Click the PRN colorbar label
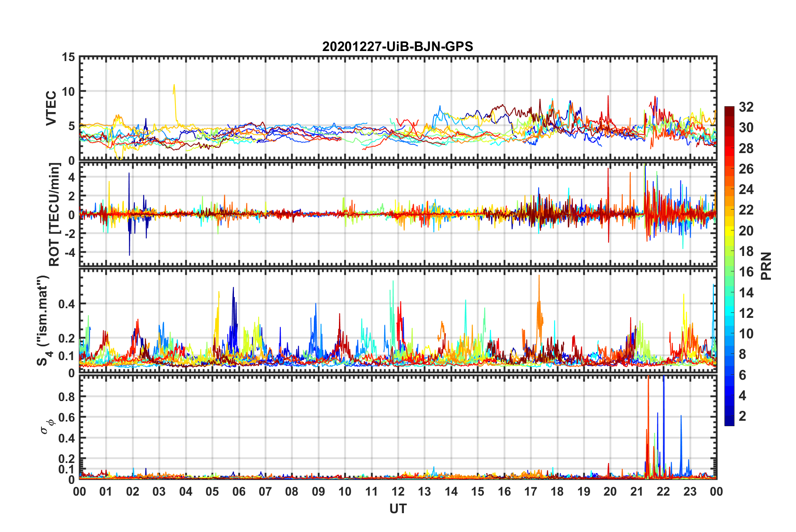Screen dimensions: 796x532 click(766, 266)
